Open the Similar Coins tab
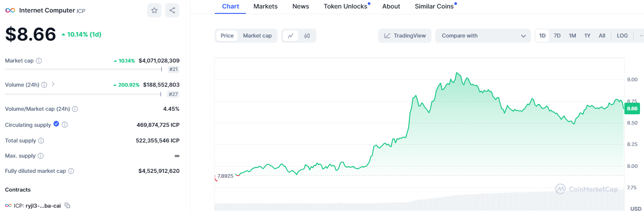The height and width of the screenshot is (213, 644). [x=434, y=6]
